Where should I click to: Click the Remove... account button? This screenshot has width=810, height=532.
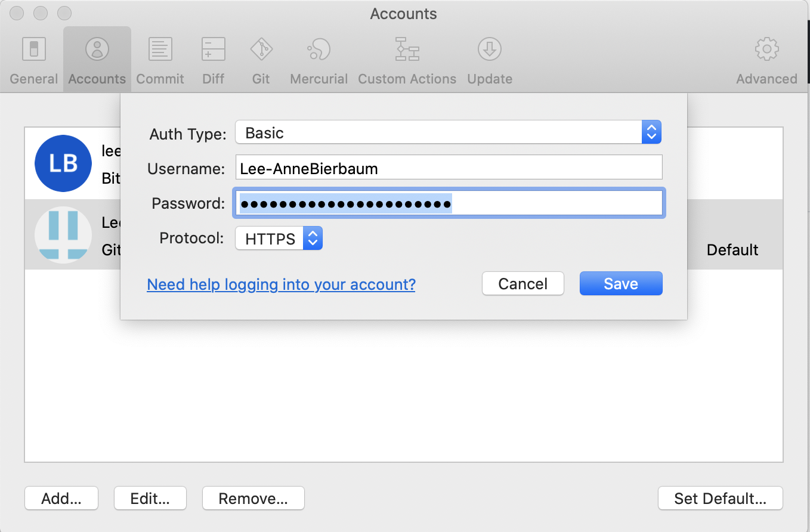click(x=253, y=499)
